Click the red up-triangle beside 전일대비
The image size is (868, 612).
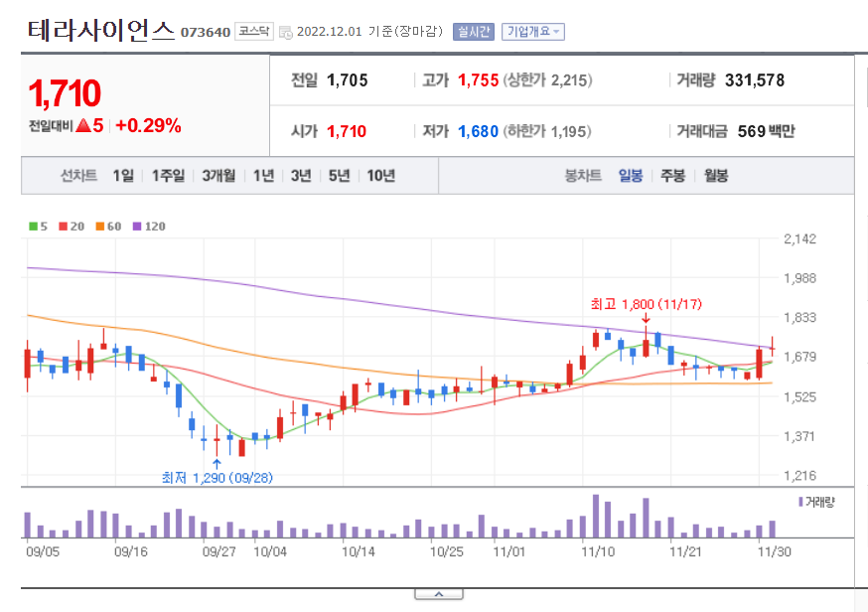click(83, 126)
